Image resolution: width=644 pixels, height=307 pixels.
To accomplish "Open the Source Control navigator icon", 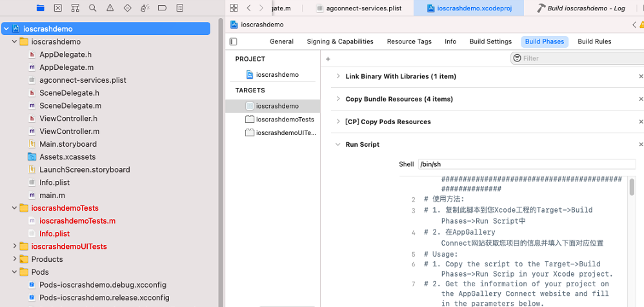I will (58, 8).
